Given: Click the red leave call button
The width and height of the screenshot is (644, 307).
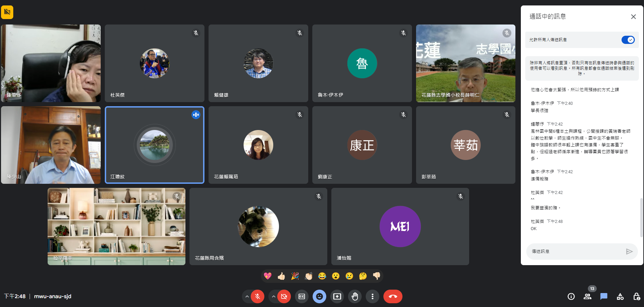Looking at the screenshot, I should (393, 296).
